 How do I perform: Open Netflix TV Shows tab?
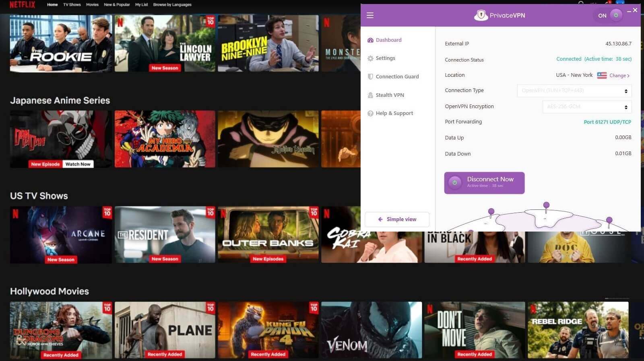72,5
